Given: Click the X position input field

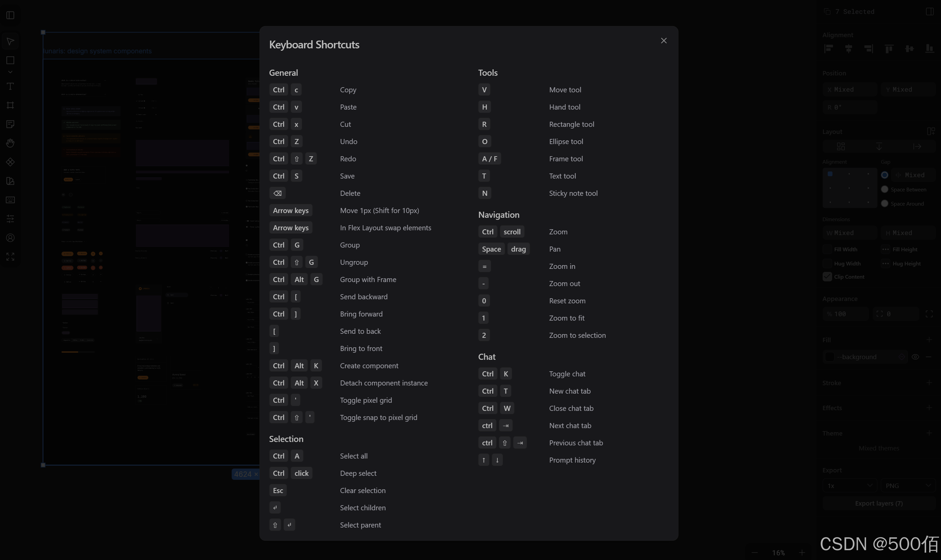Looking at the screenshot, I should coord(850,90).
